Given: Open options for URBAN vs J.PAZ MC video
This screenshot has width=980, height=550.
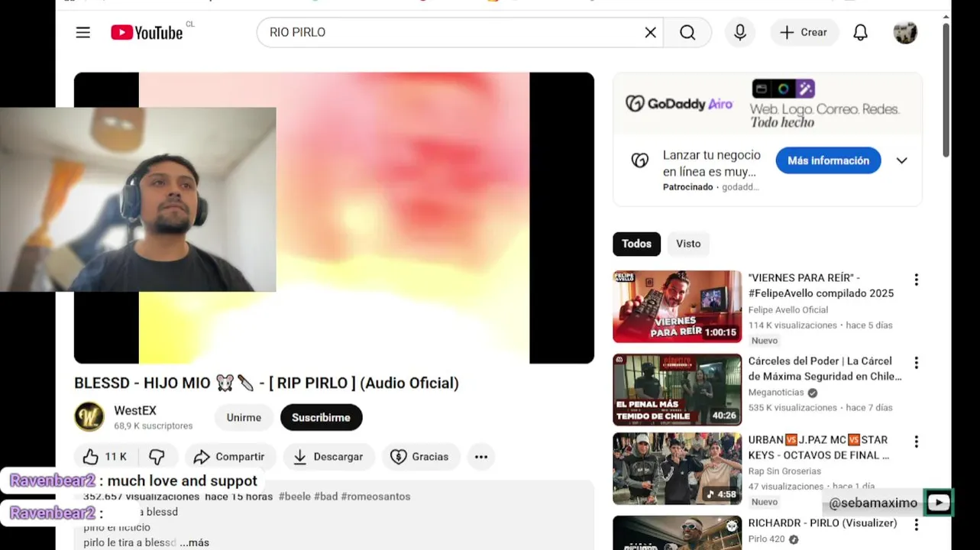Looking at the screenshot, I should [916, 442].
